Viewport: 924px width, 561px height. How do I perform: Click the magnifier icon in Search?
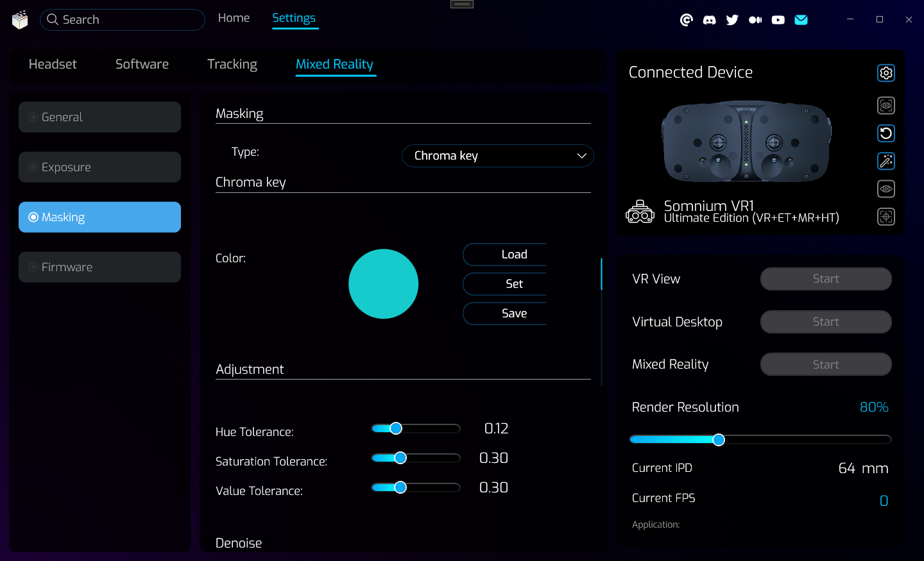53,19
